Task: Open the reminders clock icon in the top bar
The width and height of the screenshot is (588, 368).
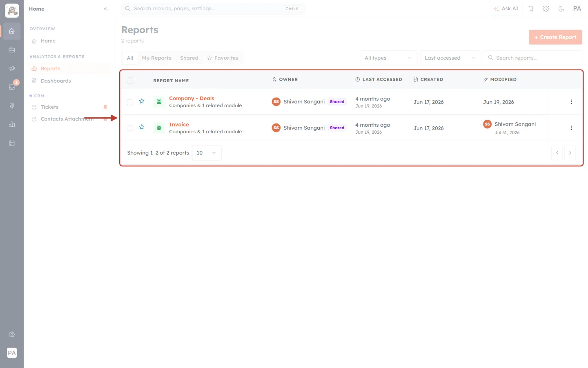Action: (546, 9)
